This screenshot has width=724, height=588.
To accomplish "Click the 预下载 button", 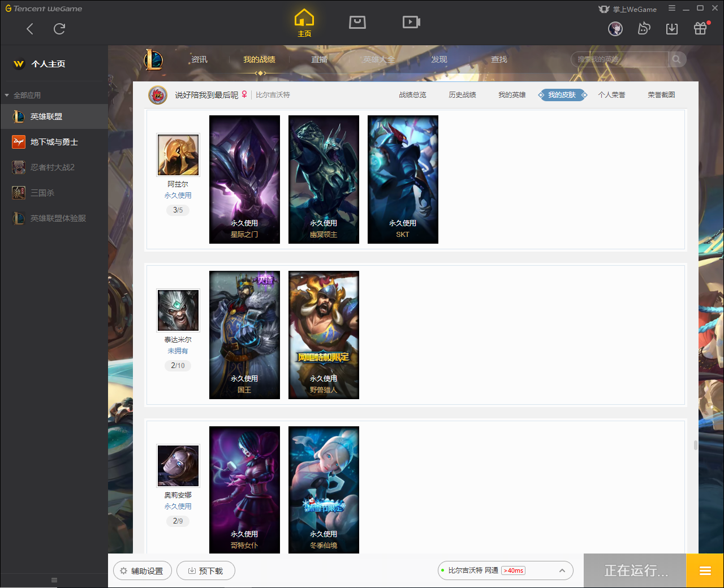I will tap(206, 571).
